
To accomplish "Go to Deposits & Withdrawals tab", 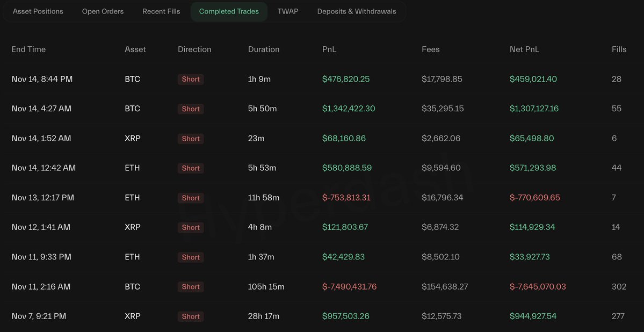I will click(x=357, y=11).
